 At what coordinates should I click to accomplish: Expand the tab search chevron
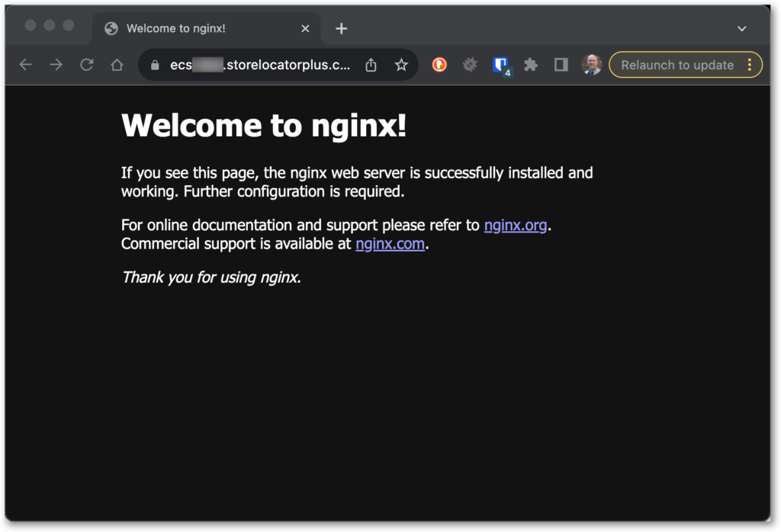742,27
